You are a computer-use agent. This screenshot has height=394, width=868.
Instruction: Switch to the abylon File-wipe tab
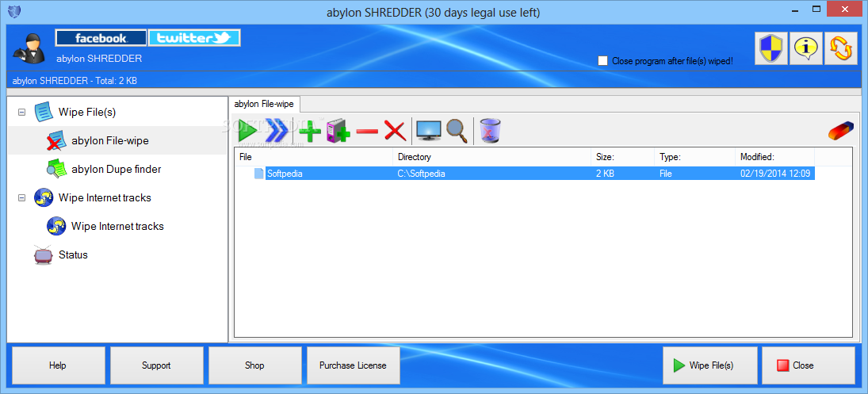pyautogui.click(x=264, y=104)
